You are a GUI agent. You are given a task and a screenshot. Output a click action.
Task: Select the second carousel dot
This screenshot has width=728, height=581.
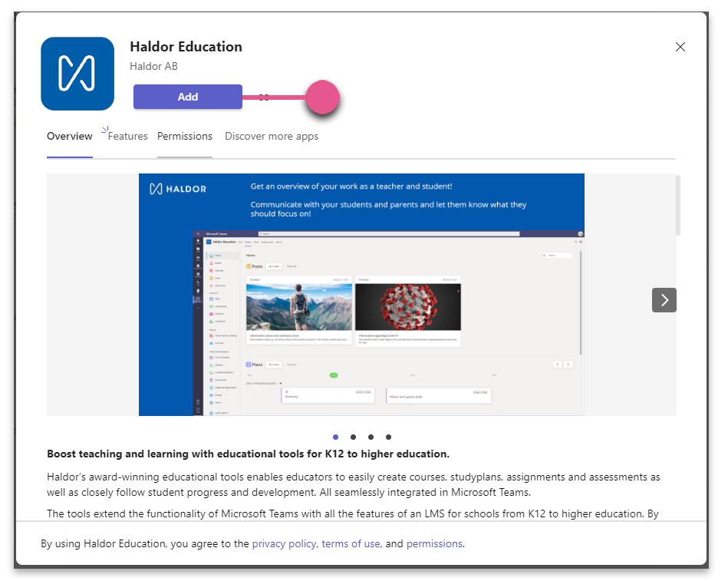354,437
